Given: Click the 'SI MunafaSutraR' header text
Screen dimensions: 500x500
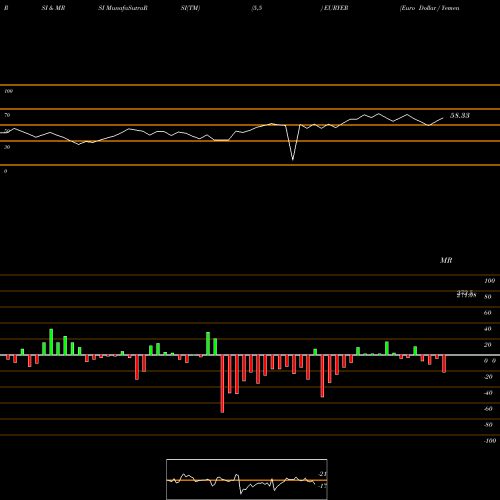Looking at the screenshot, I should [123, 8].
